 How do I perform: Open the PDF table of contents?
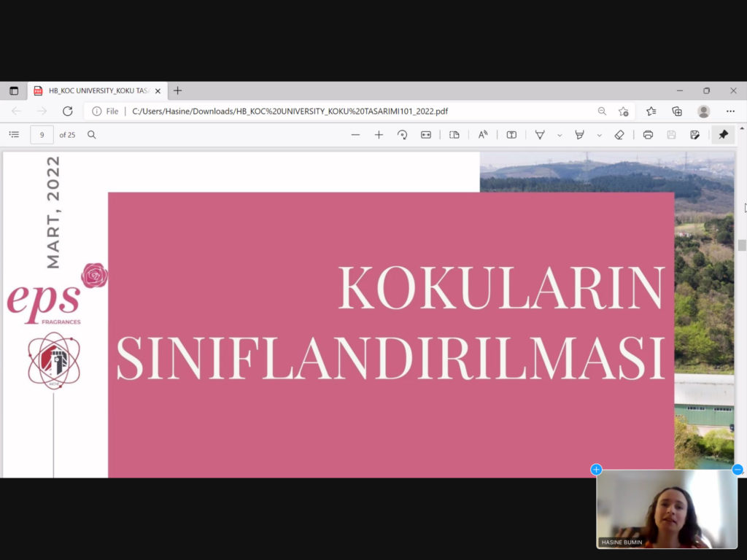pos(14,135)
